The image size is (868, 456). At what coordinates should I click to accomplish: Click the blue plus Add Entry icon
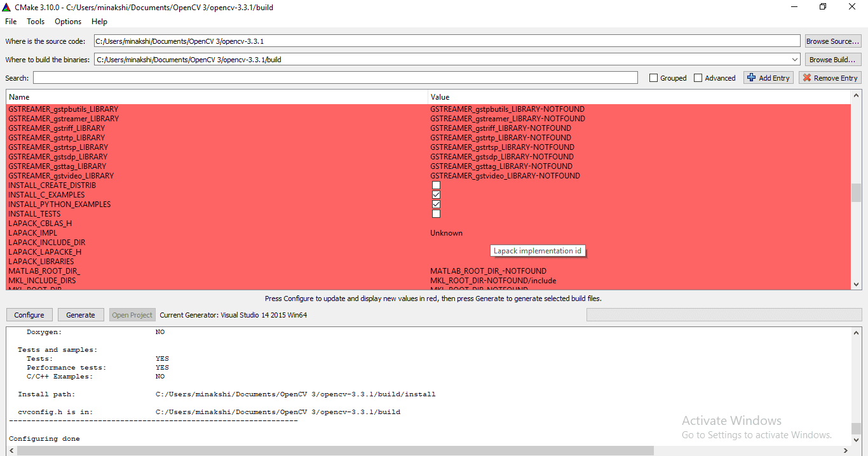[751, 77]
